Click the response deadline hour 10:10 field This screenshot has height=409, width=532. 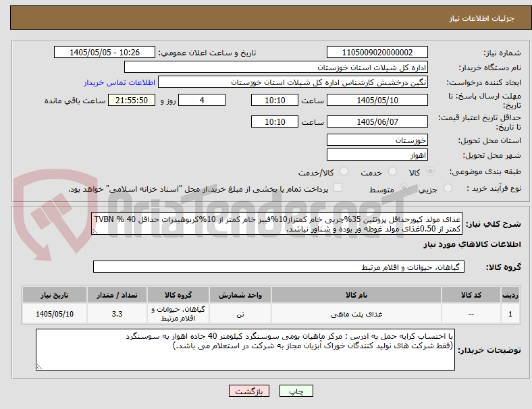click(275, 100)
